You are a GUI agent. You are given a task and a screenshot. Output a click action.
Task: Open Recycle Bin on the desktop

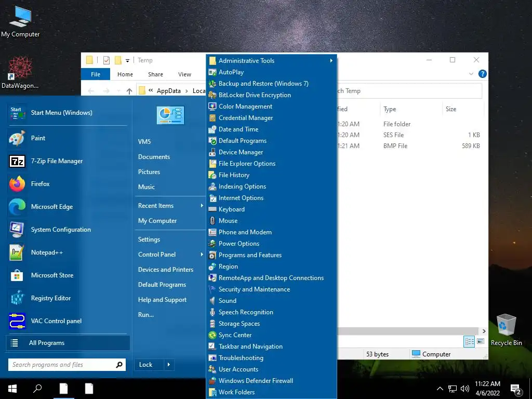506,330
